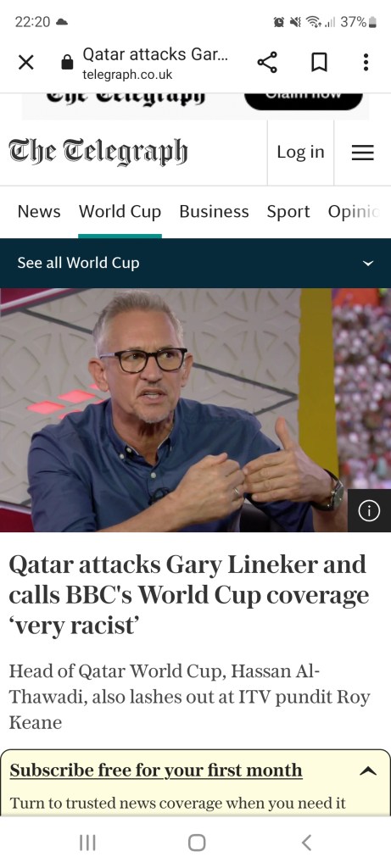The image size is (391, 868).
Task: Show image info via the i icon
Action: coord(370,511)
